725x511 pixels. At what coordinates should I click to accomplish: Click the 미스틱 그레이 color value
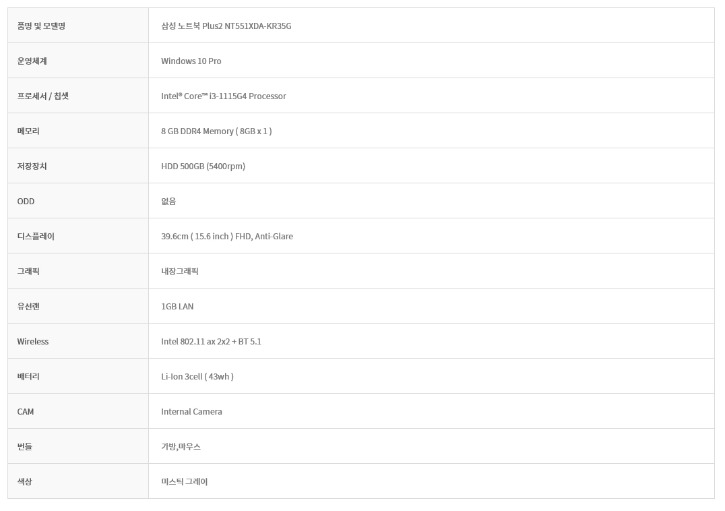[x=184, y=481]
